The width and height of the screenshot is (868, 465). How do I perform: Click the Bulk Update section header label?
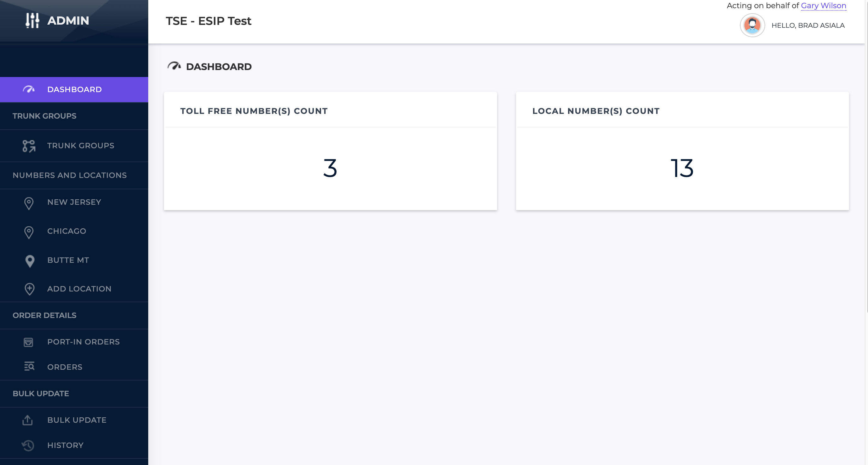[x=41, y=394]
